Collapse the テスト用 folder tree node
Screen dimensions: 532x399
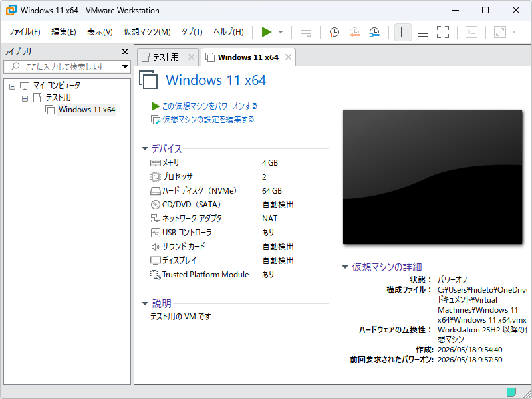pyautogui.click(x=25, y=98)
